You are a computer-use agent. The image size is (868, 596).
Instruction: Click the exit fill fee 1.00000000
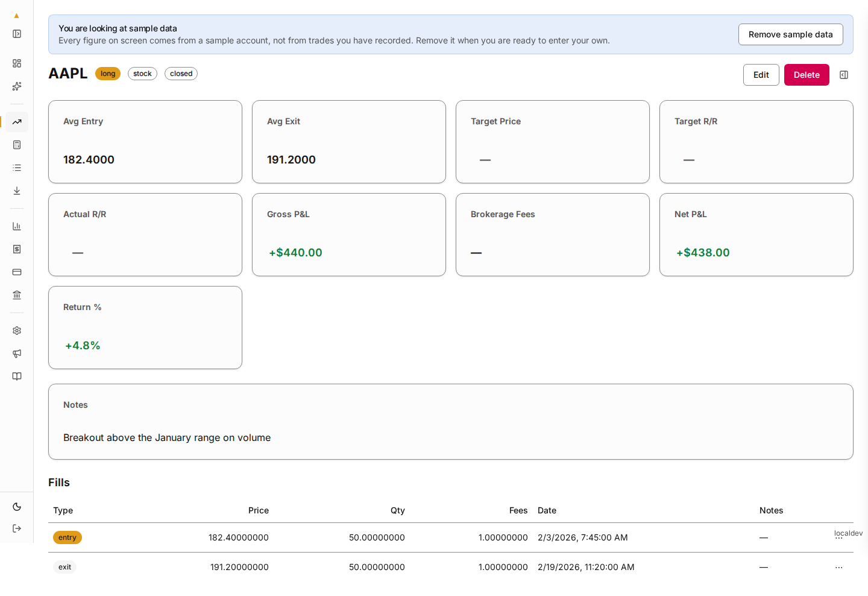(x=503, y=567)
